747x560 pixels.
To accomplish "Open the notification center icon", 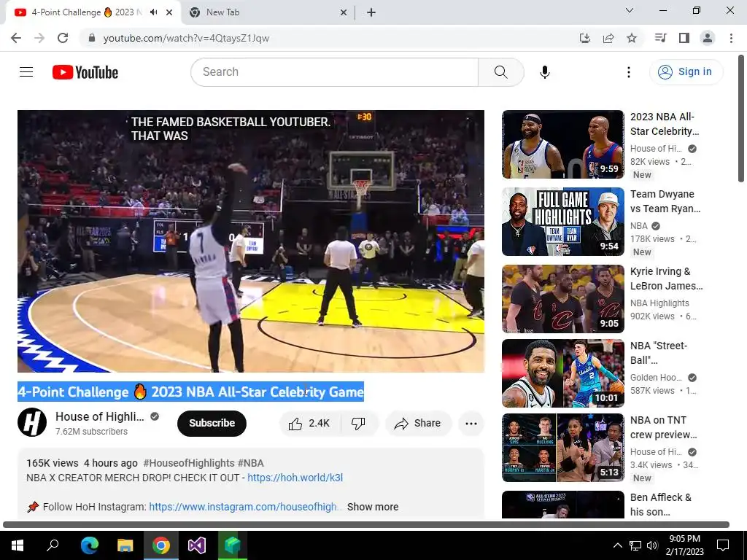I will [x=723, y=545].
